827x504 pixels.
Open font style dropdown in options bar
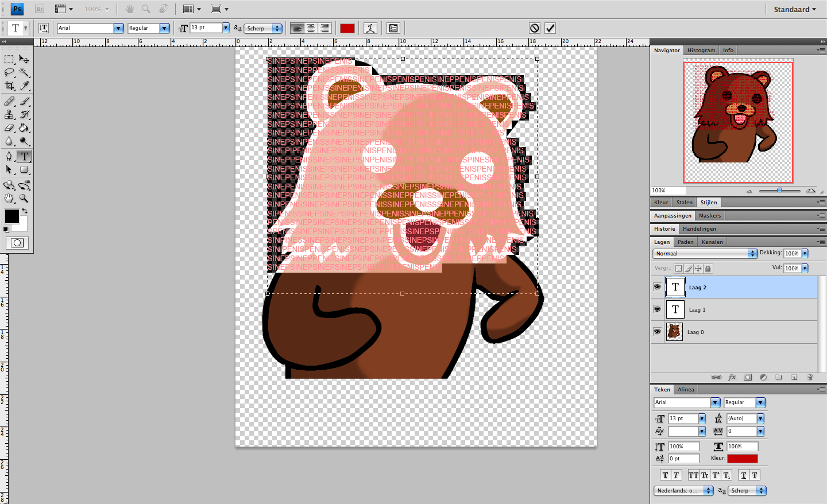(x=165, y=28)
